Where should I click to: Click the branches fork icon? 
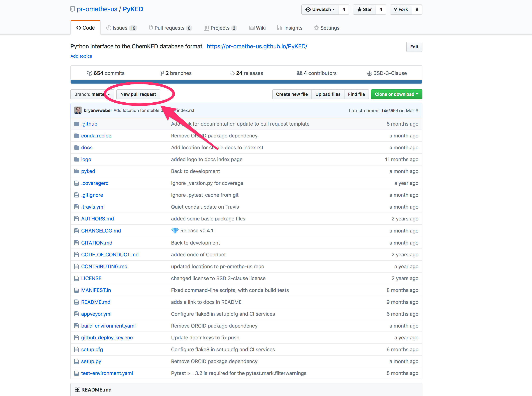coord(162,73)
